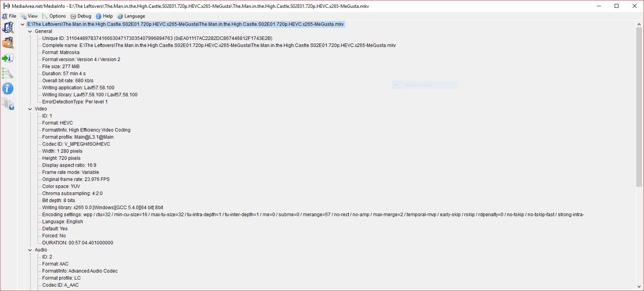644x291 pixels.
Task: Select the 'Format: HEVC' row
Action: tap(58, 123)
